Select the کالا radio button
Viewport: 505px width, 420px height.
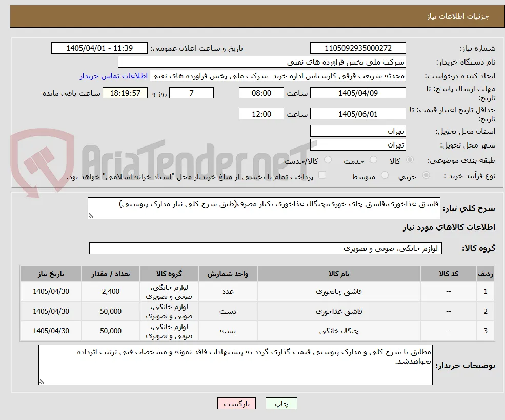410,160
